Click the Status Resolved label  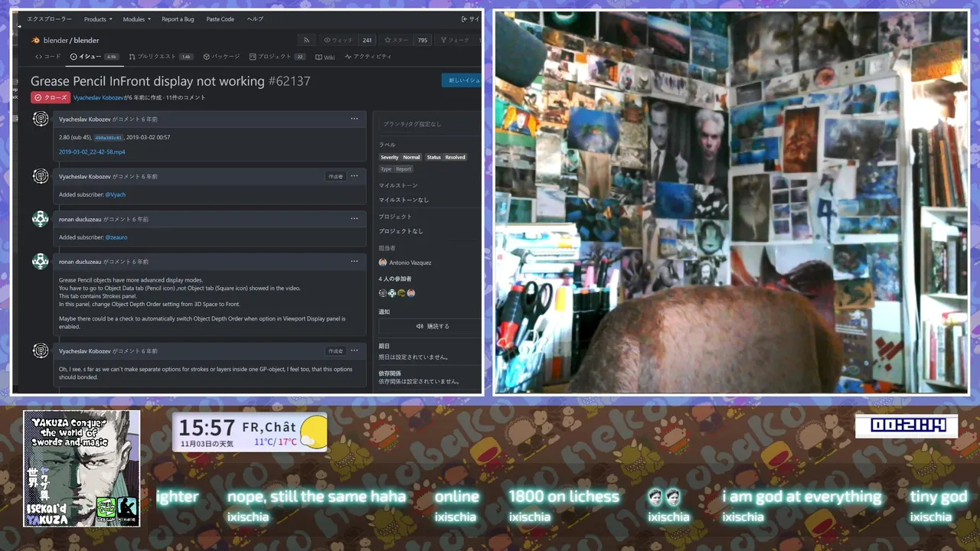pos(446,157)
